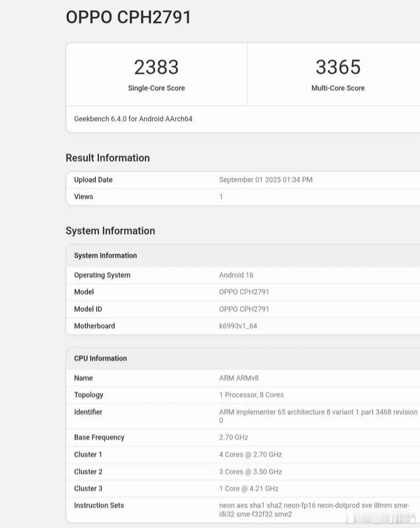
Task: Click the OPPO CPH2791 page title
Action: click(x=128, y=17)
